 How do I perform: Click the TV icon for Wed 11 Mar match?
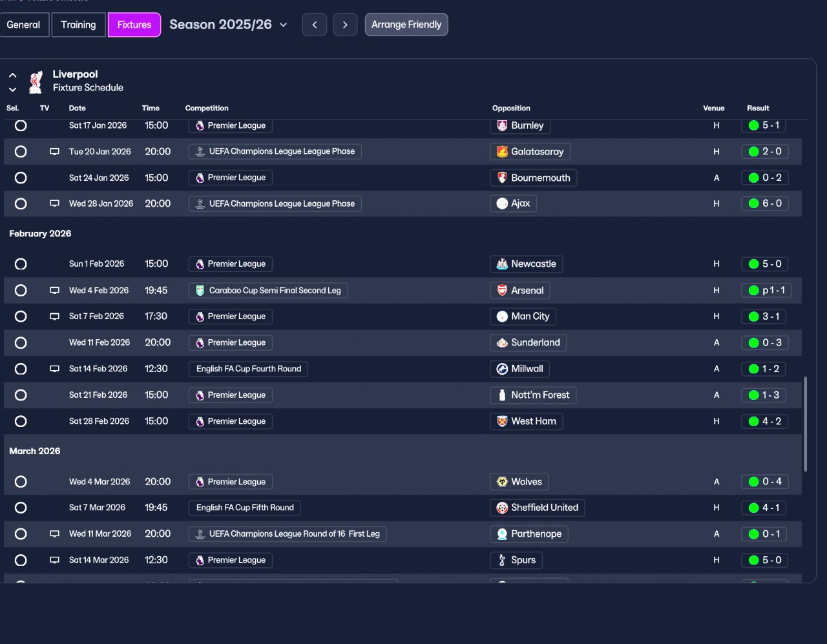click(54, 534)
